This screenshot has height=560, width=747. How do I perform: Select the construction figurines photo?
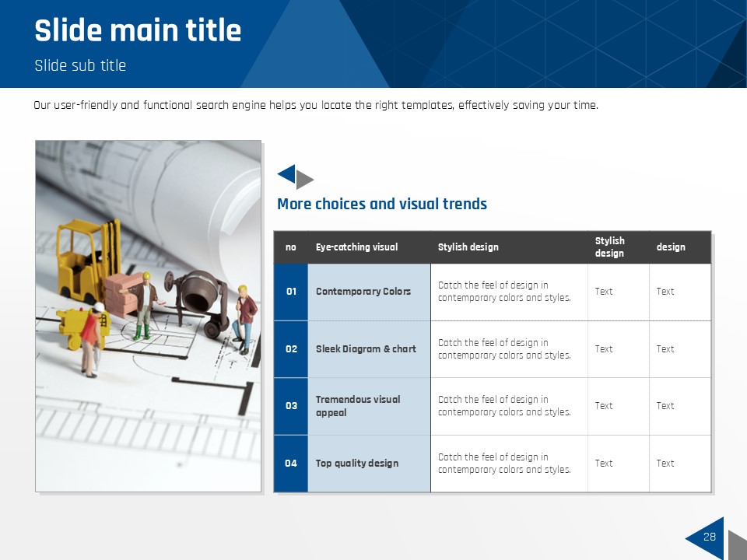tap(148, 316)
